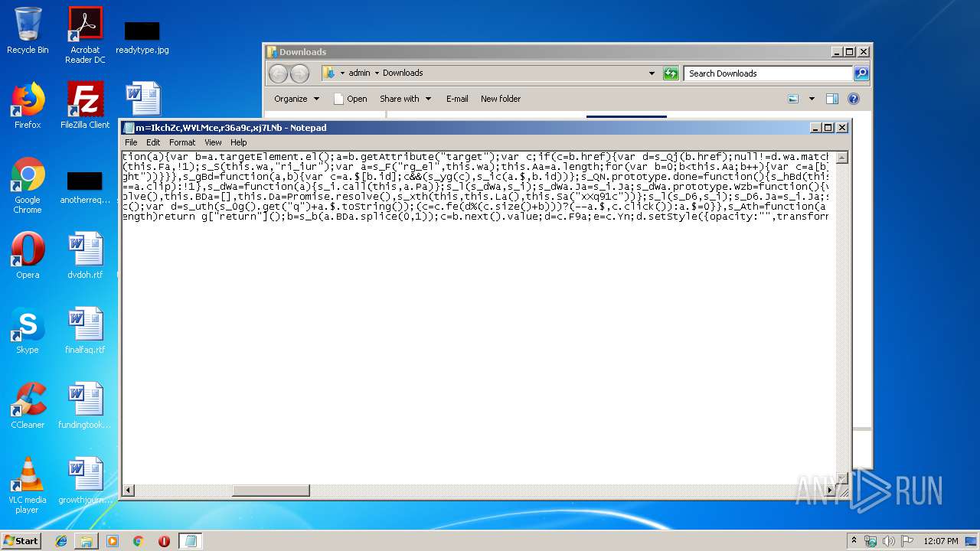Open Explorer help icon
The image size is (980, 551).
854,99
